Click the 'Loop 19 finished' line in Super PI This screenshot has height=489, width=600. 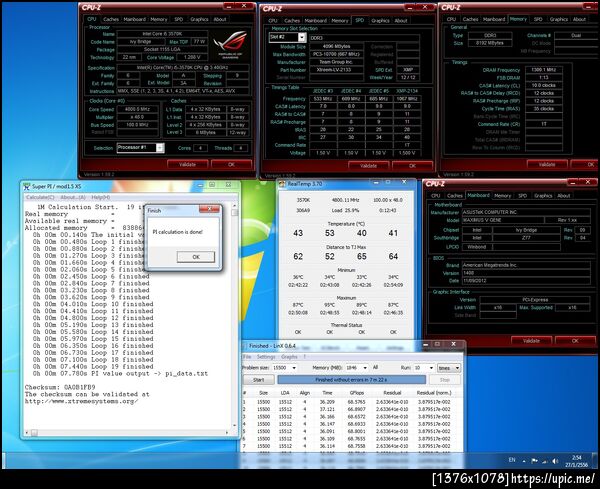tap(93, 367)
